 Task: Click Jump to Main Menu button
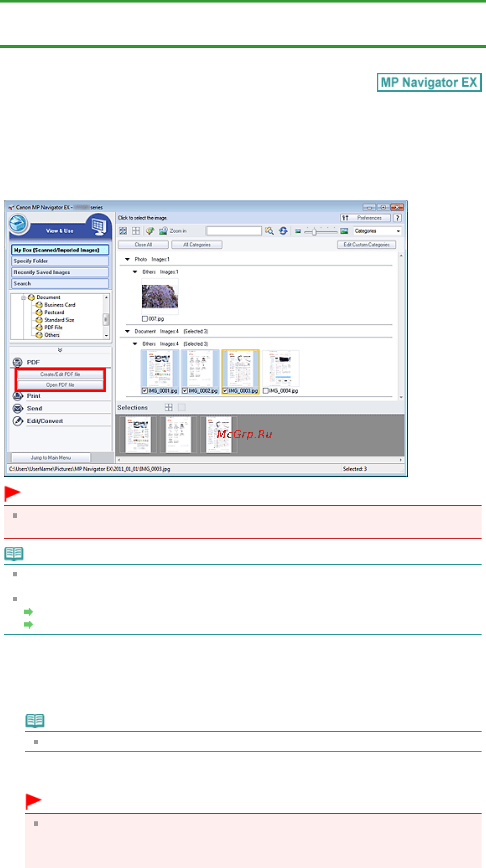pos(51,458)
